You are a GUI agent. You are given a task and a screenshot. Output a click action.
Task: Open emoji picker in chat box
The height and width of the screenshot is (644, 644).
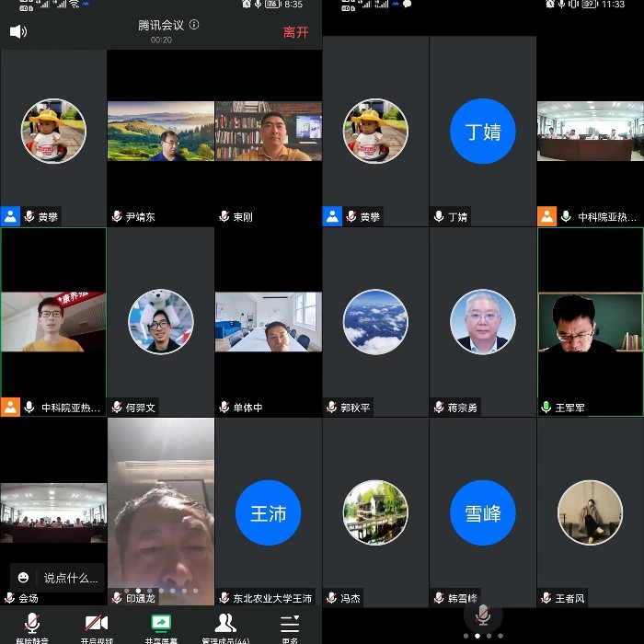(x=23, y=578)
